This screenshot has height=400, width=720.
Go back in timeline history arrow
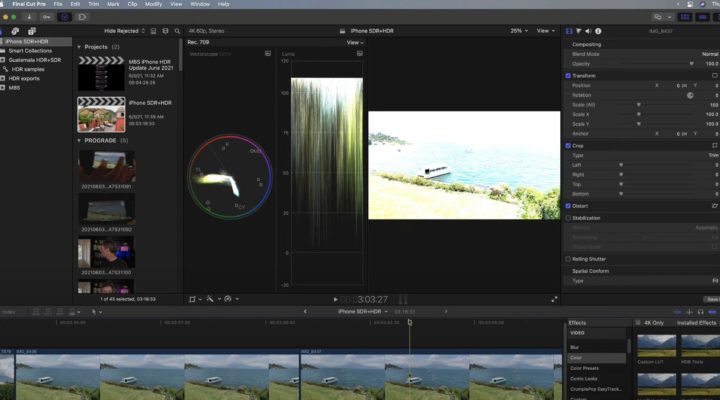[x=305, y=311]
